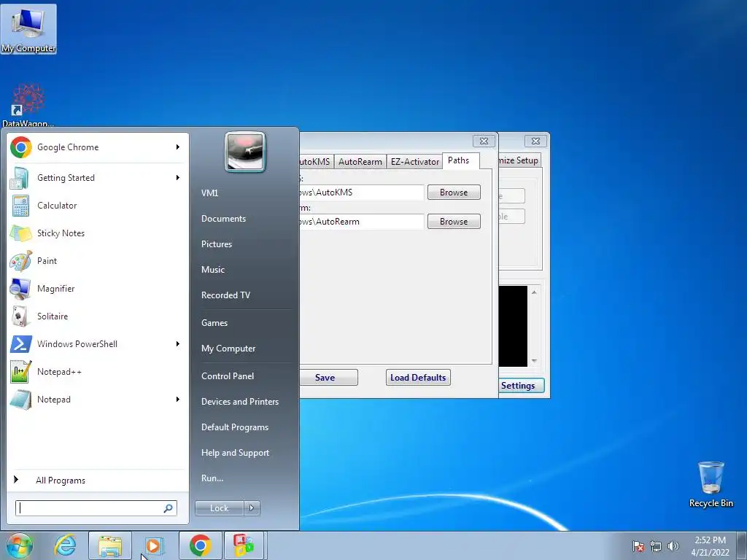Open Windows Explorer from the taskbar
Image resolution: width=747 pixels, height=560 pixels.
109,545
